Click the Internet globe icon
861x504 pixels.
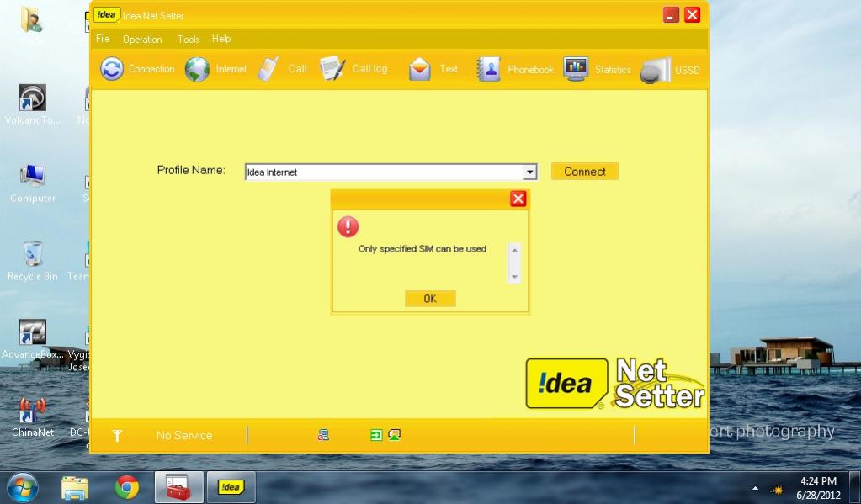[x=198, y=69]
